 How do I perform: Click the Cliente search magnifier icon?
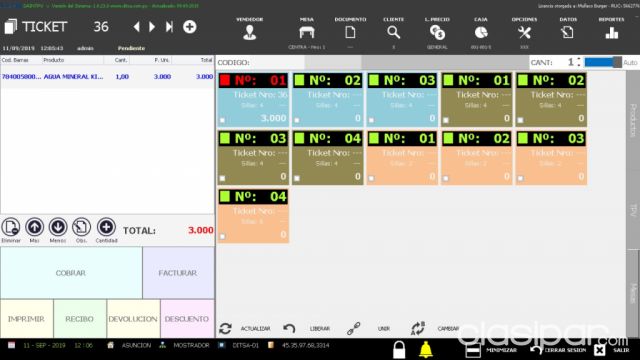click(393, 32)
